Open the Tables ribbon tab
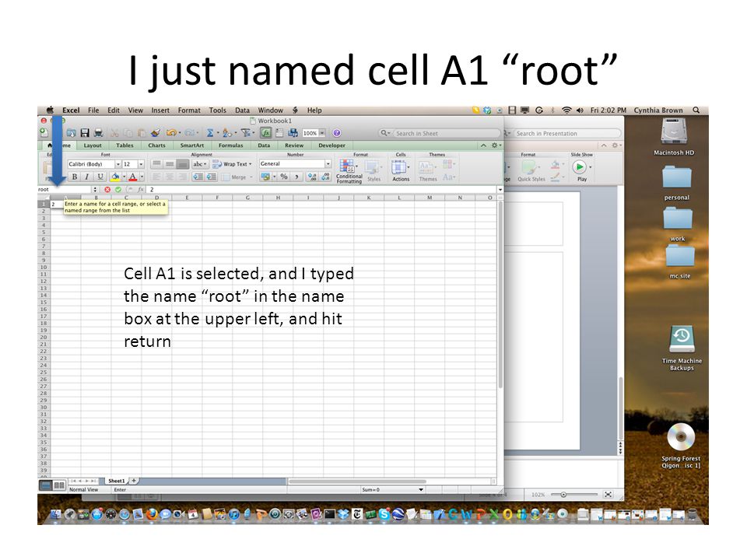 click(x=124, y=145)
